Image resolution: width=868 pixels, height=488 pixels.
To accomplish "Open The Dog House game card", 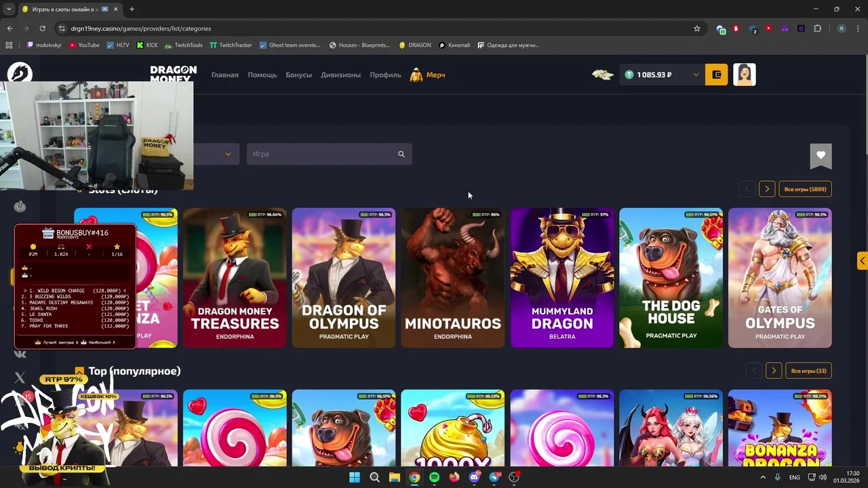I will pos(671,278).
